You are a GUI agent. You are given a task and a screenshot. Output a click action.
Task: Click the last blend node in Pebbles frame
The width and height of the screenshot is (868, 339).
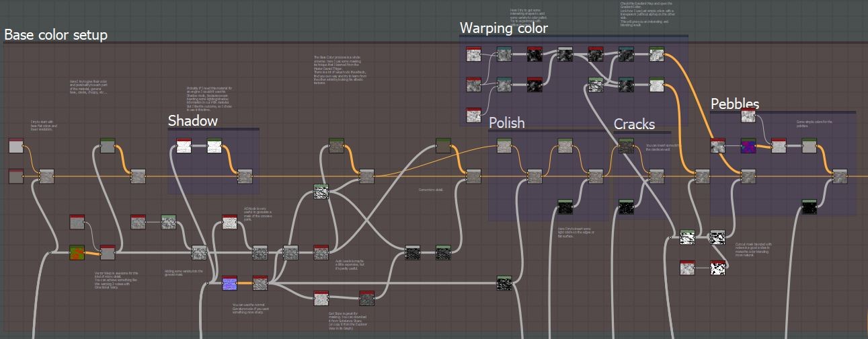[840, 176]
